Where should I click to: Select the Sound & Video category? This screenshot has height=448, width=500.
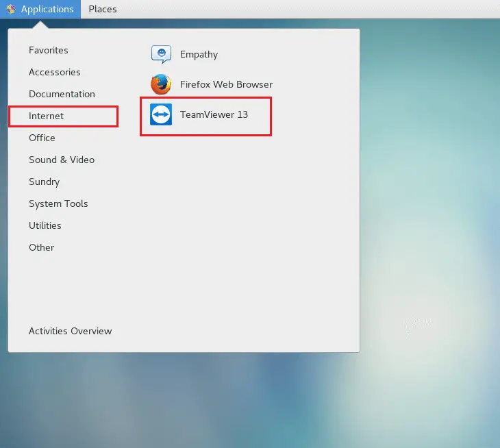(x=62, y=160)
